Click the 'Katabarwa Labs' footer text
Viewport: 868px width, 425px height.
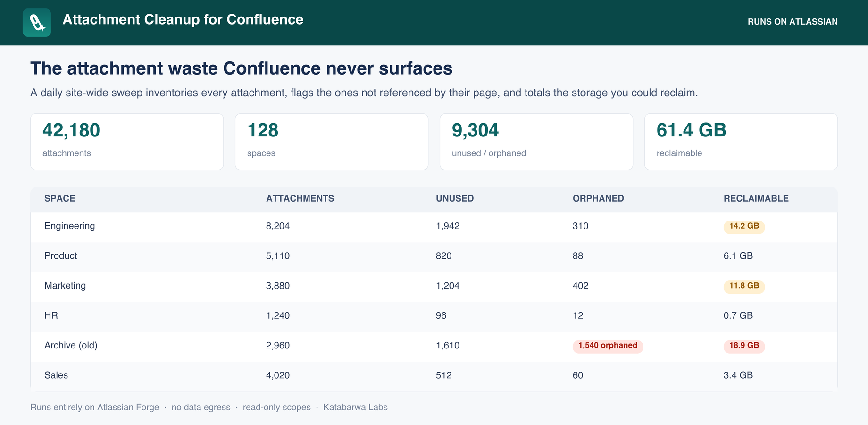click(355, 408)
